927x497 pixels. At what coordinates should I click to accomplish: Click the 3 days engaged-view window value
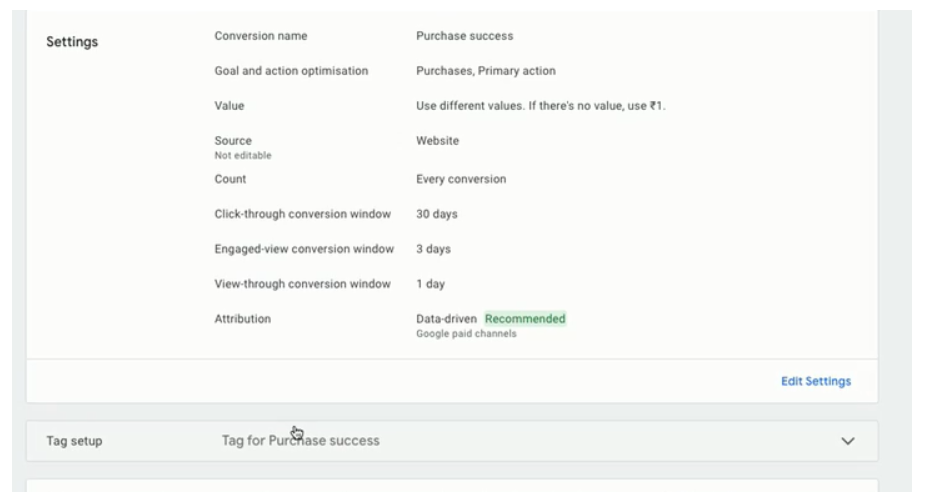pos(433,249)
